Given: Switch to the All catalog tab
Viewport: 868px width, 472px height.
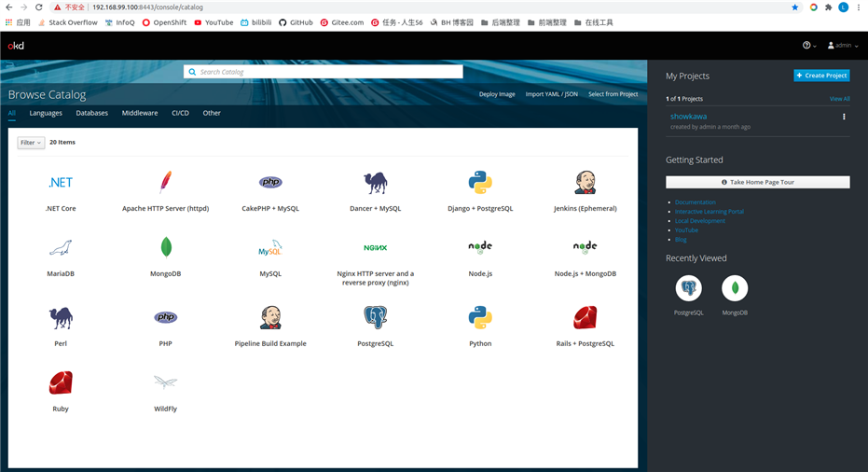Looking at the screenshot, I should [11, 113].
